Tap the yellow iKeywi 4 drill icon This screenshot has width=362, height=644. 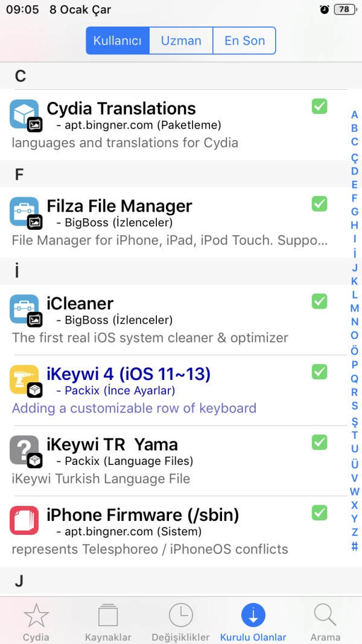[x=24, y=379]
